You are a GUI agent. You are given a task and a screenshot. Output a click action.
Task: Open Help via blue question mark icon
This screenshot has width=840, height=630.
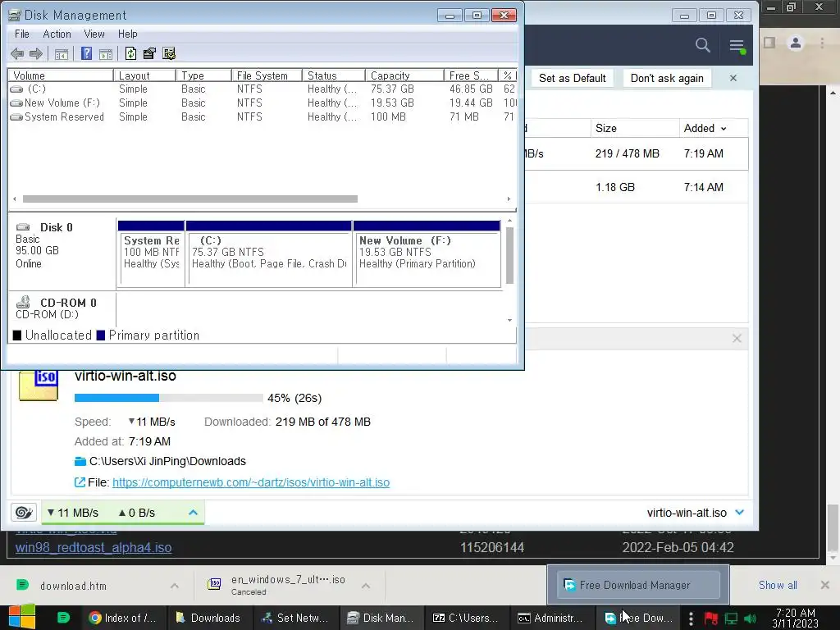click(86, 53)
